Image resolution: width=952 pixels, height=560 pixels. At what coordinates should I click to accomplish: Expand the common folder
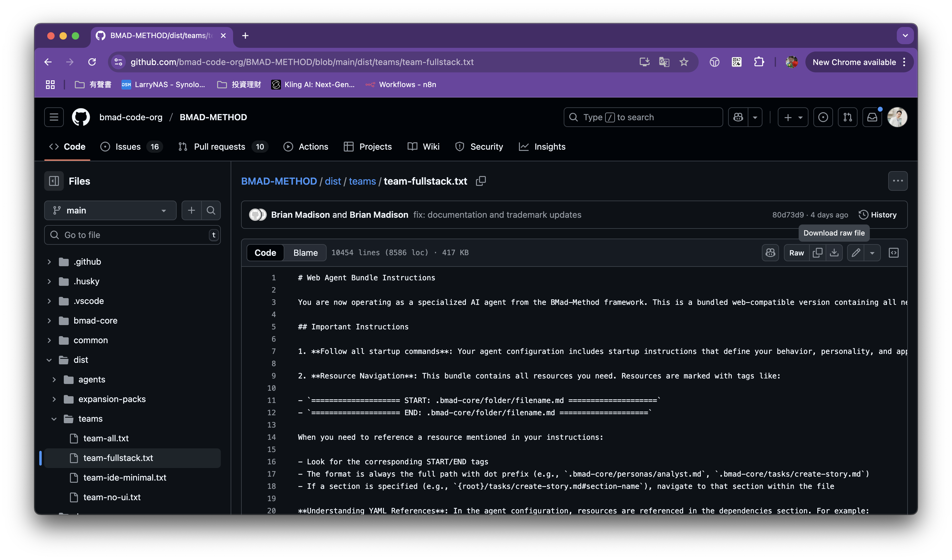pyautogui.click(x=49, y=340)
